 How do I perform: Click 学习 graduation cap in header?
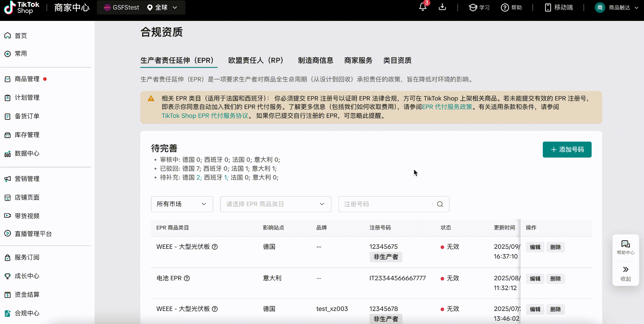(473, 7)
